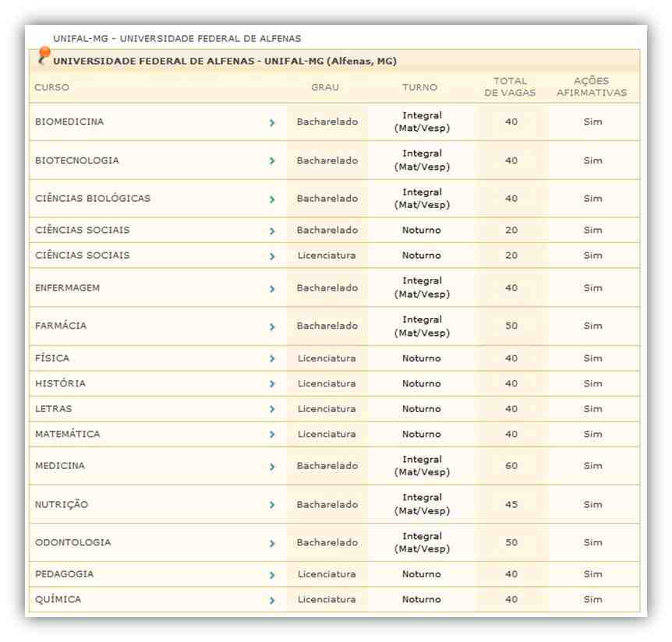Click the Sim value for ODONTOLOGIA
The width and height of the screenshot is (672, 642).
click(593, 542)
